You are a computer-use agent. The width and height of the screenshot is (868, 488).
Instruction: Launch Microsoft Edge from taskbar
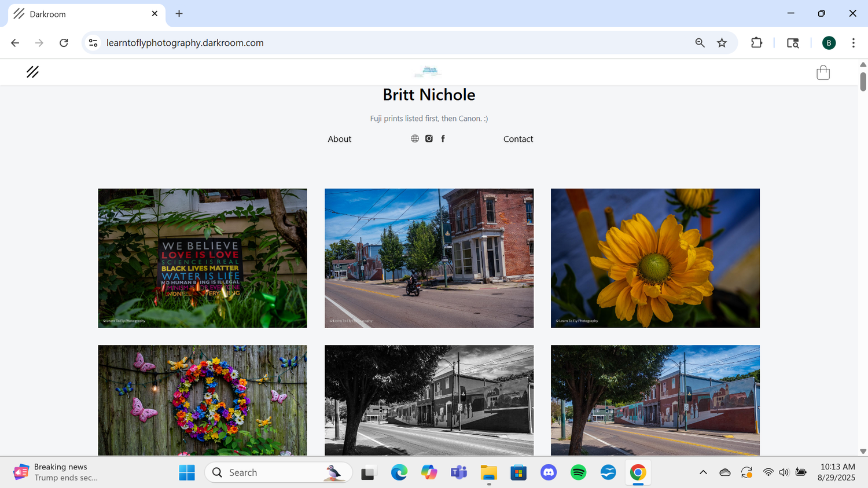point(399,472)
